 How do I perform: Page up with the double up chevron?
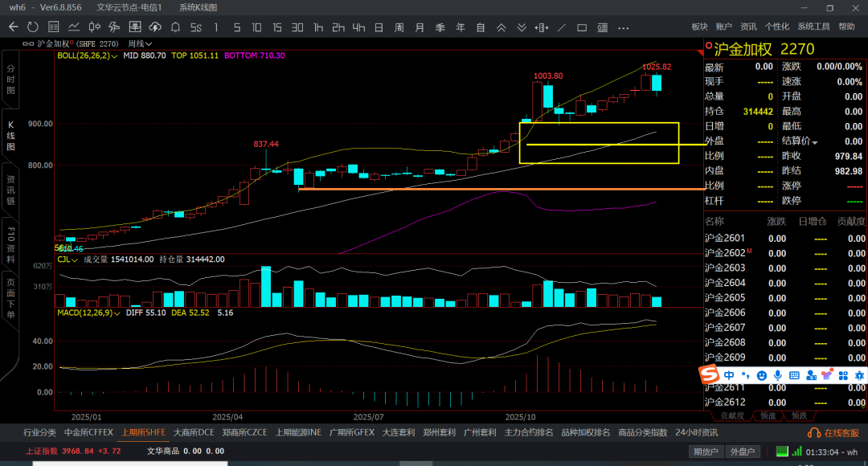tap(501, 27)
